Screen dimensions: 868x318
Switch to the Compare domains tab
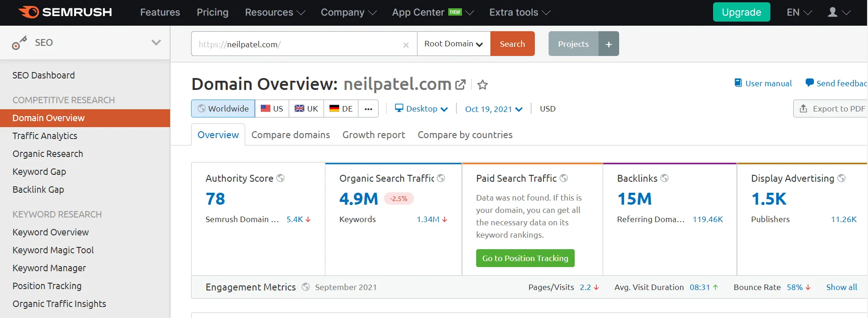pyautogui.click(x=291, y=135)
